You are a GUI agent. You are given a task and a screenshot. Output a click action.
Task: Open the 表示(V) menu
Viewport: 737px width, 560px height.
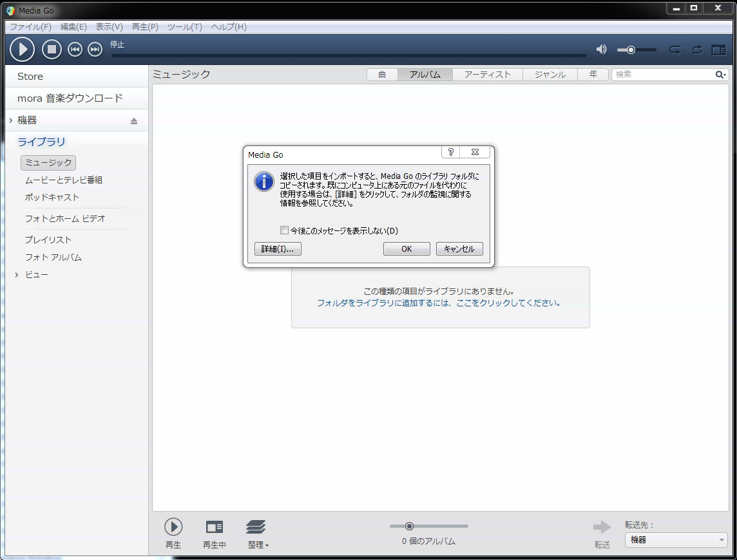[x=109, y=27]
